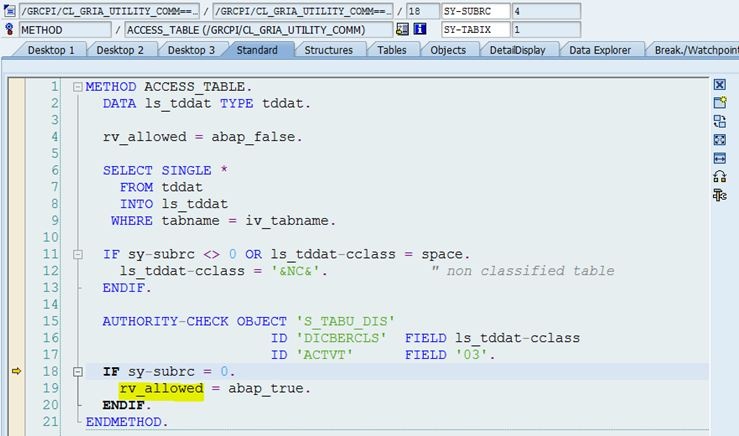Click the blue information icon next to ACCESS_TABLE
The height and width of the screenshot is (436, 739).
[420, 29]
